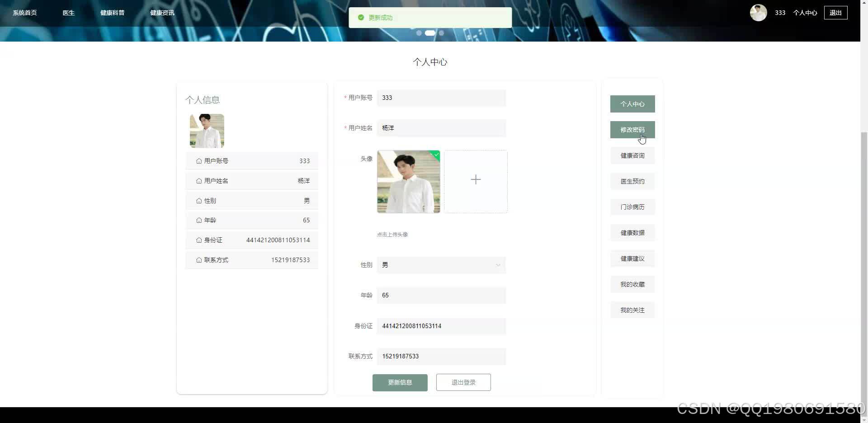Select the third carousel indicator dot
This screenshot has width=868, height=423.
click(x=441, y=33)
